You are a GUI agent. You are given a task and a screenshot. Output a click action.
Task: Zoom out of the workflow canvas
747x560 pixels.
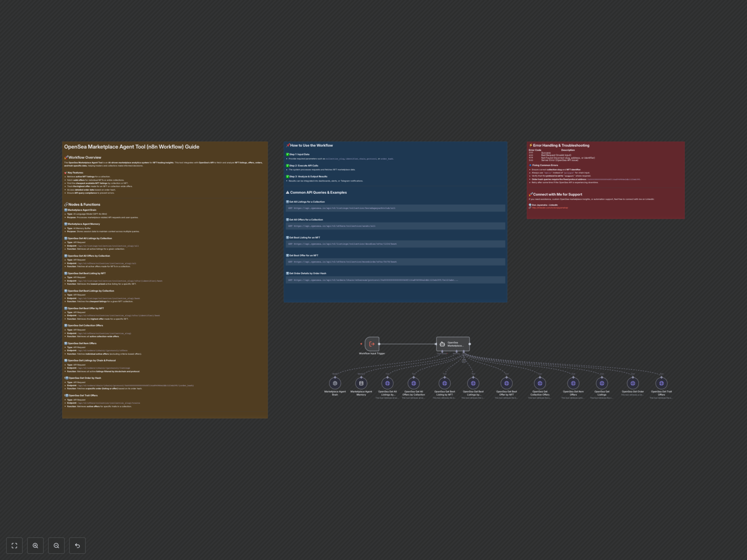[56, 545]
